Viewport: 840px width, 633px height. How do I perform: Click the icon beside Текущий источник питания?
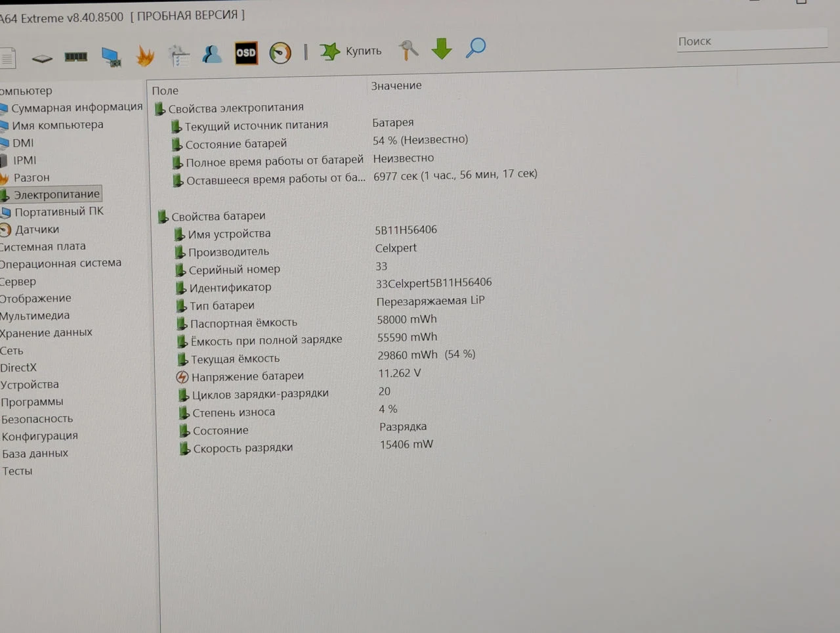[176, 126]
